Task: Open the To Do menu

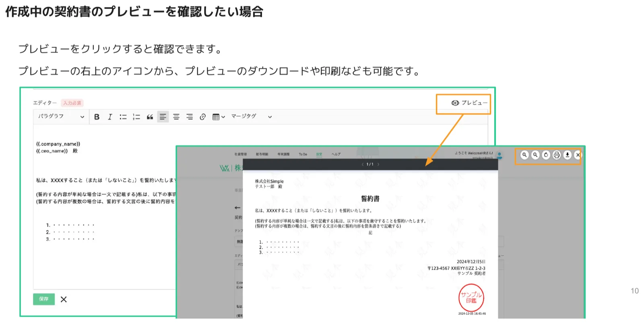Action: 303,154
